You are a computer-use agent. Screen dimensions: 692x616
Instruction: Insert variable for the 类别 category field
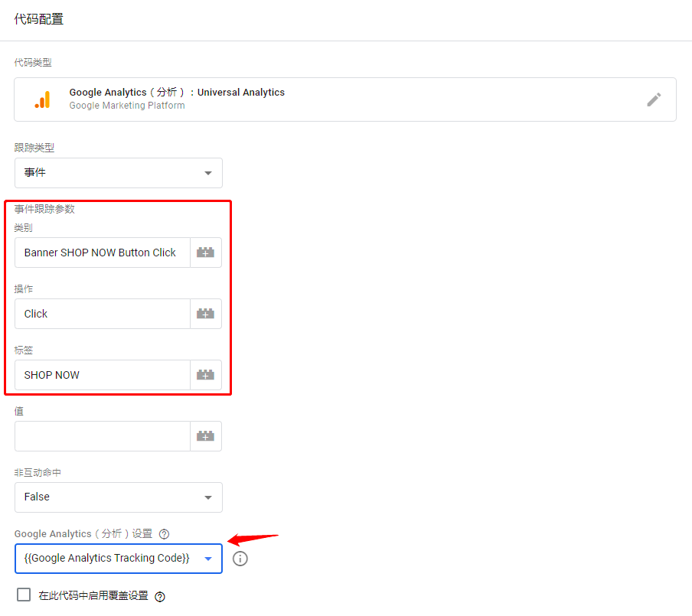coord(205,253)
